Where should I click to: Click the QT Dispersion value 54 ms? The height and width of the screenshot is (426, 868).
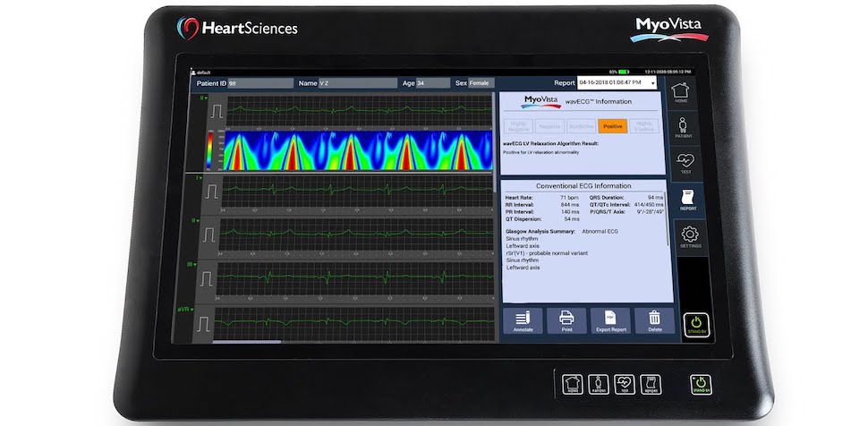572,219
